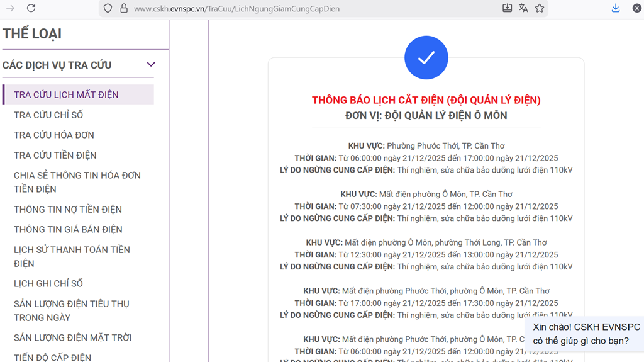Click the blue checkmark circle icon
644x362 pixels.
[x=426, y=58]
